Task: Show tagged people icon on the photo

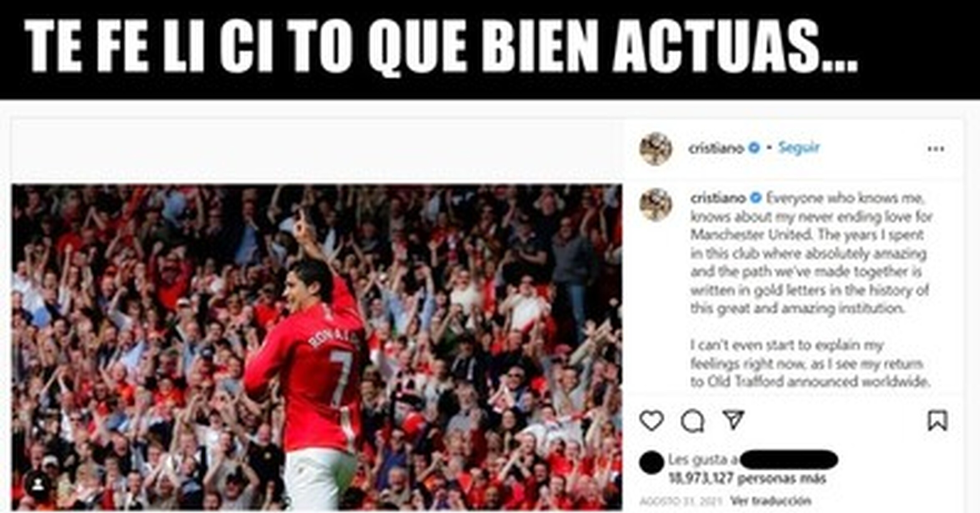Action: click(x=38, y=484)
